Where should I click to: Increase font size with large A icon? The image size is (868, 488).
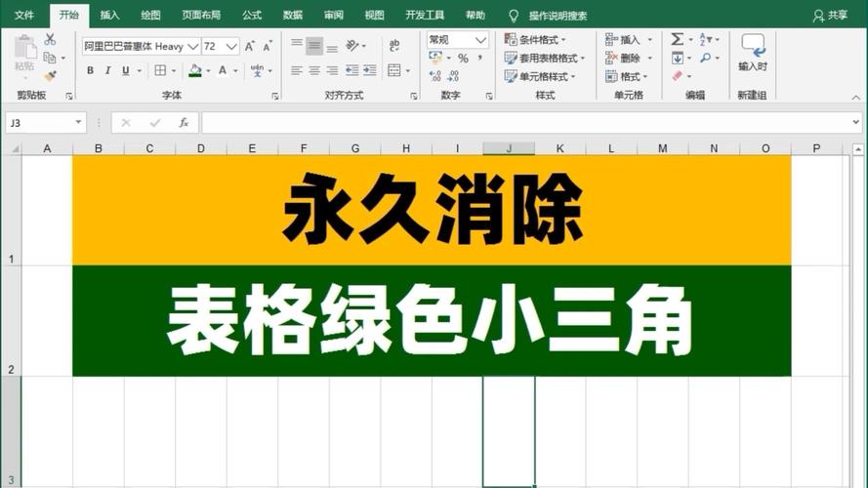click(x=250, y=46)
